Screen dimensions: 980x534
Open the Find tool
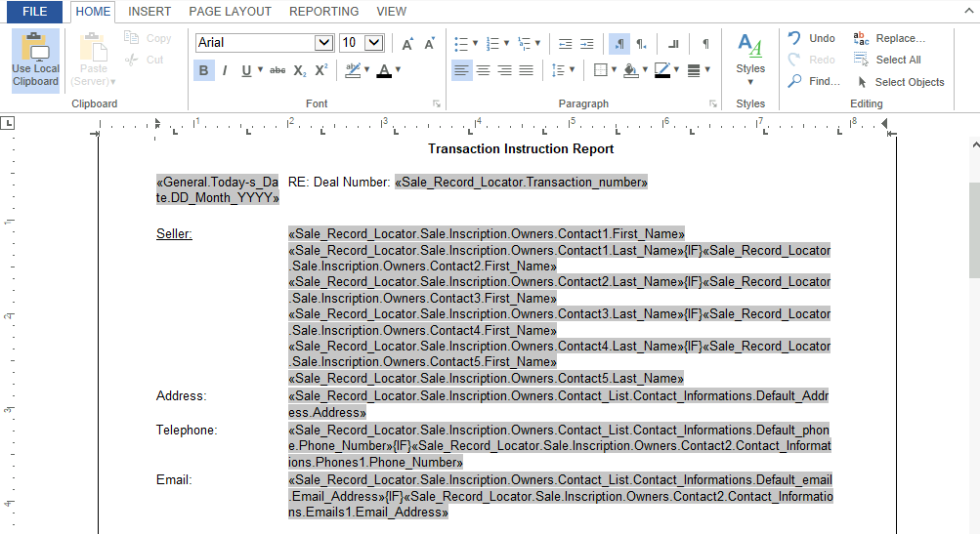tap(814, 81)
